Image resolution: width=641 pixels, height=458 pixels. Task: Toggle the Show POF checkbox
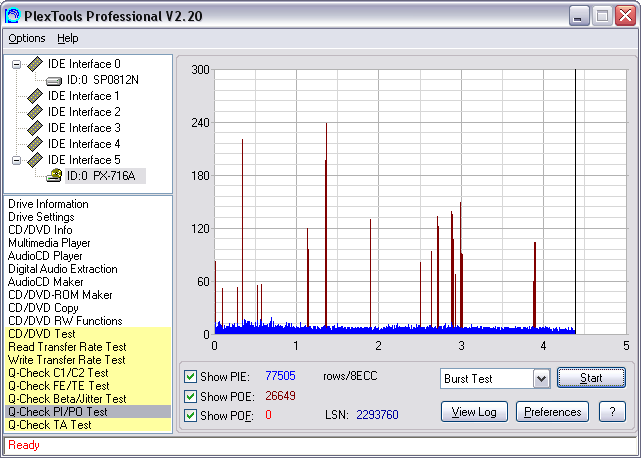click(190, 415)
